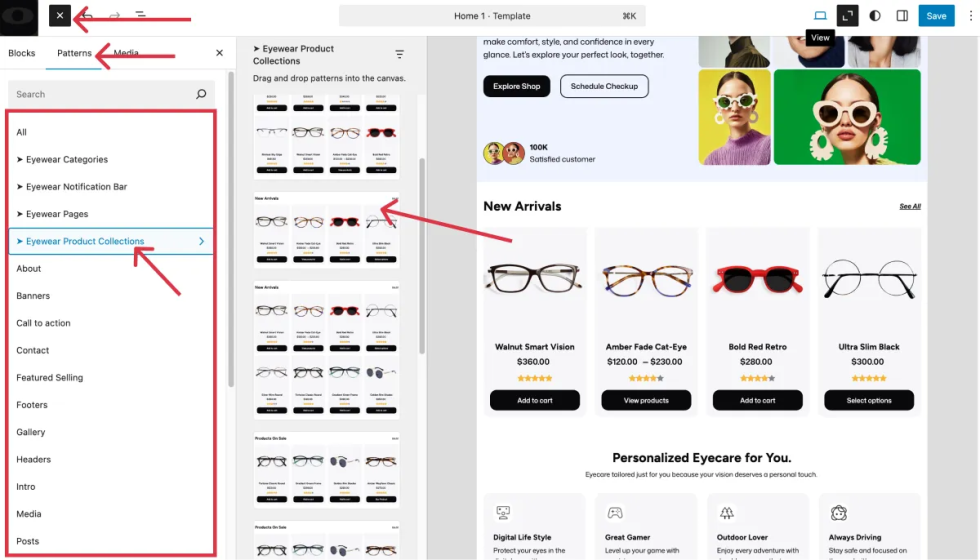Toggle the Settings sidebar panel icon

[902, 16]
